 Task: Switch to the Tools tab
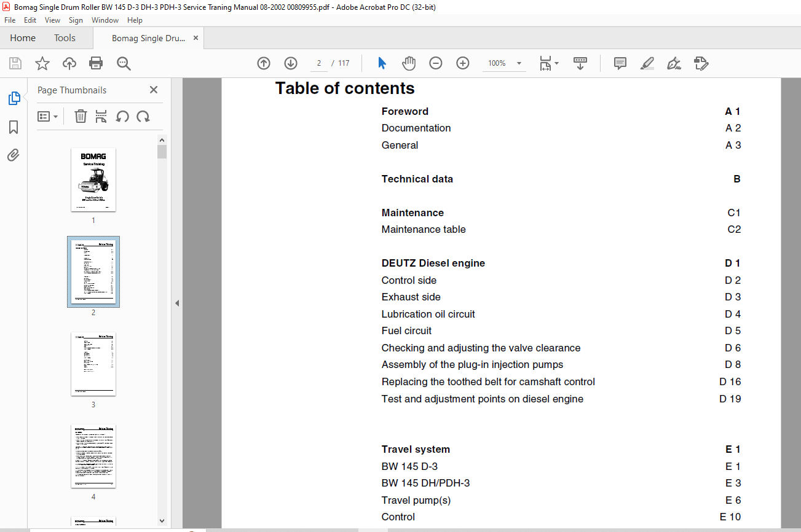tap(65, 38)
